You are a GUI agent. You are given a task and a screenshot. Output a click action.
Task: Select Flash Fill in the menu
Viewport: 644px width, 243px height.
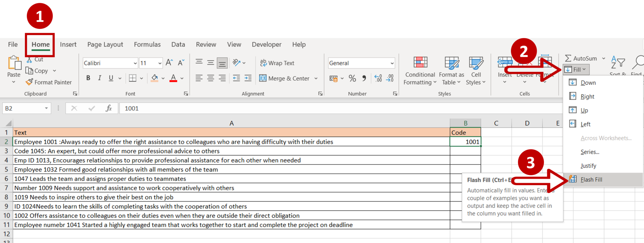coord(603,180)
